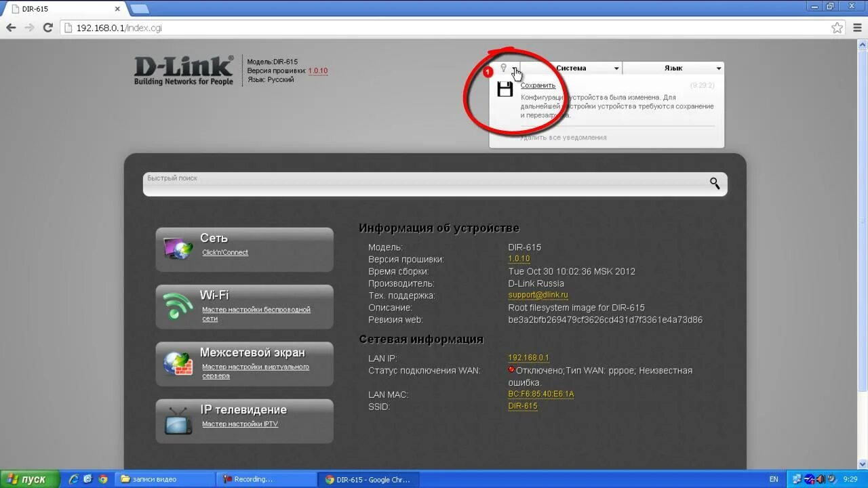Switch to записи видео taskbar window
Screen dimensions: 868x488
pos(165,479)
